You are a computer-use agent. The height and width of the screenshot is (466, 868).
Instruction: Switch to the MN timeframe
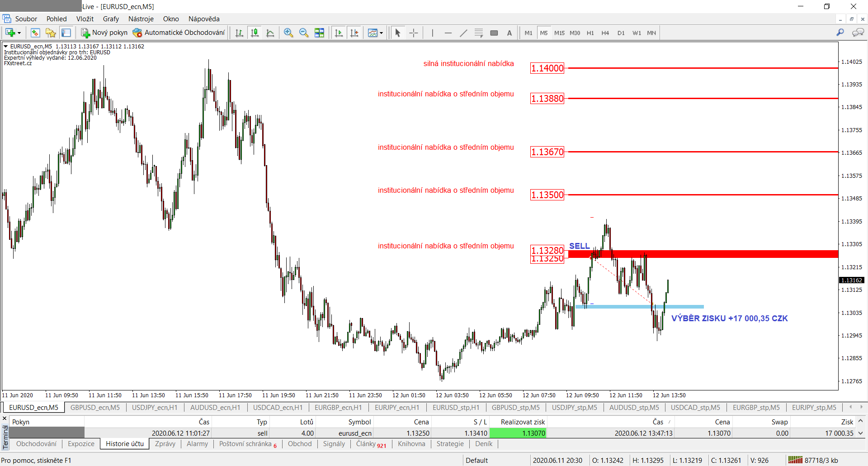click(x=651, y=33)
